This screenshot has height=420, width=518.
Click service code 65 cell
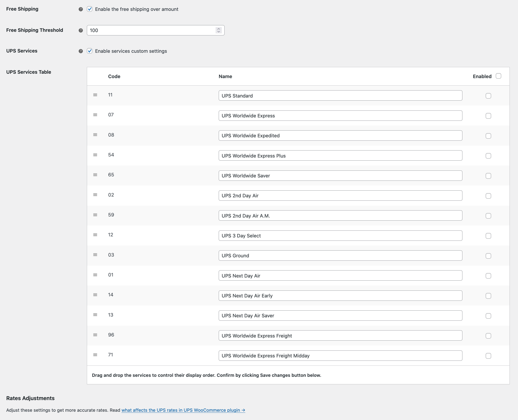tap(111, 175)
